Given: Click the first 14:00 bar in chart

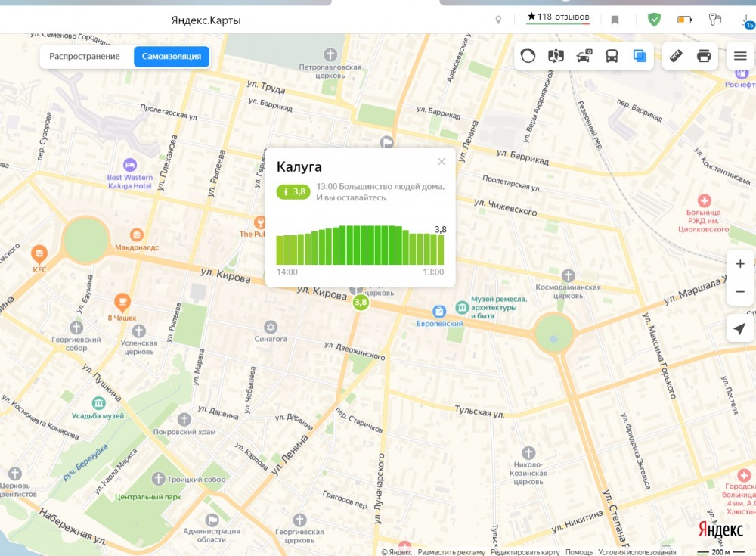Looking at the screenshot, I should [x=280, y=250].
